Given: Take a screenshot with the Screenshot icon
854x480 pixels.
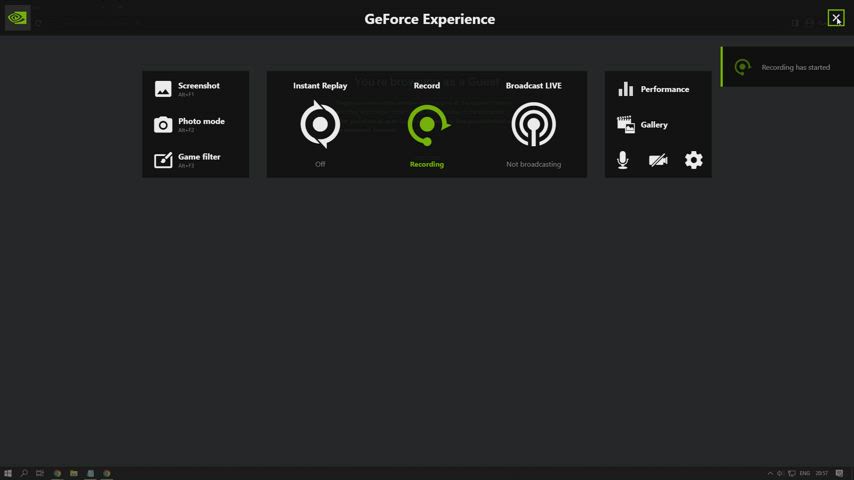Looking at the screenshot, I should pyautogui.click(x=163, y=89).
